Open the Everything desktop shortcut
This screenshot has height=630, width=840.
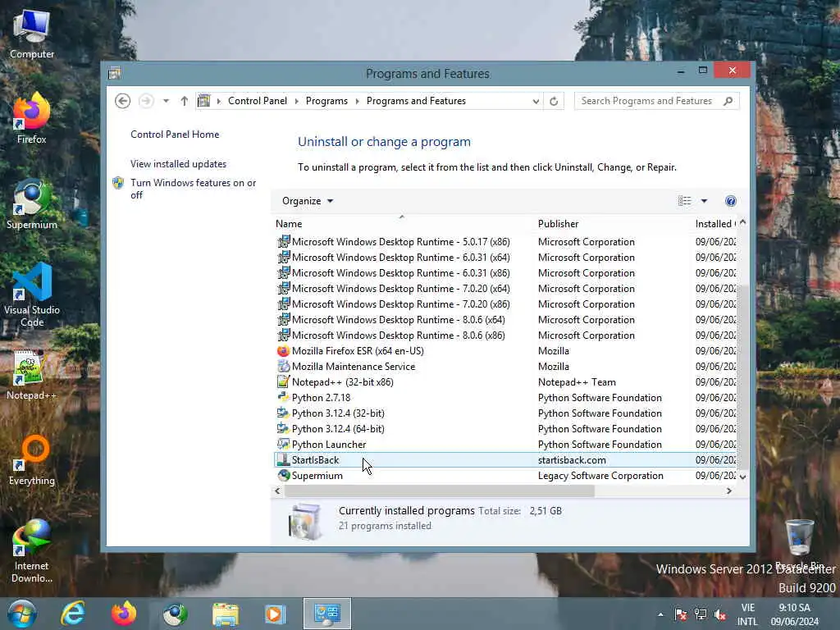click(32, 460)
